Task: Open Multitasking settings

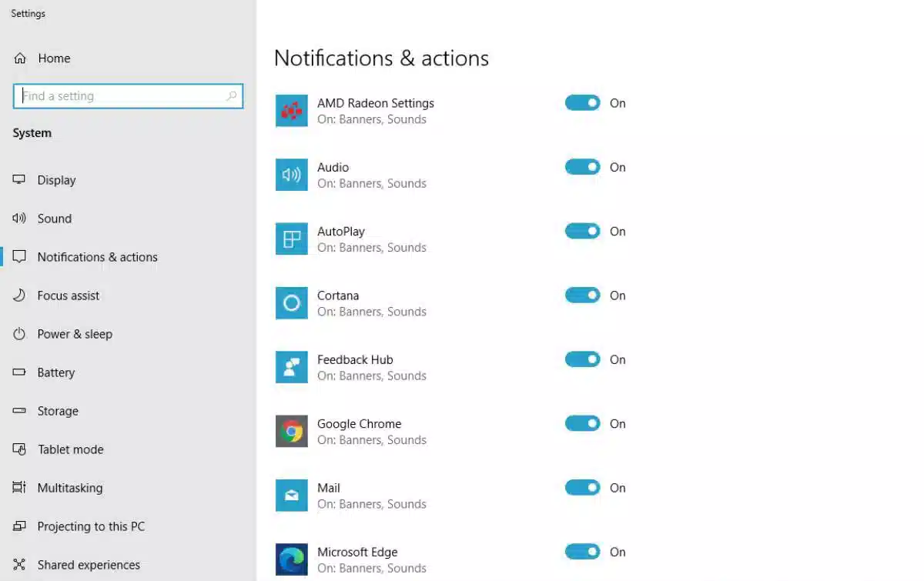Action: 70,488
